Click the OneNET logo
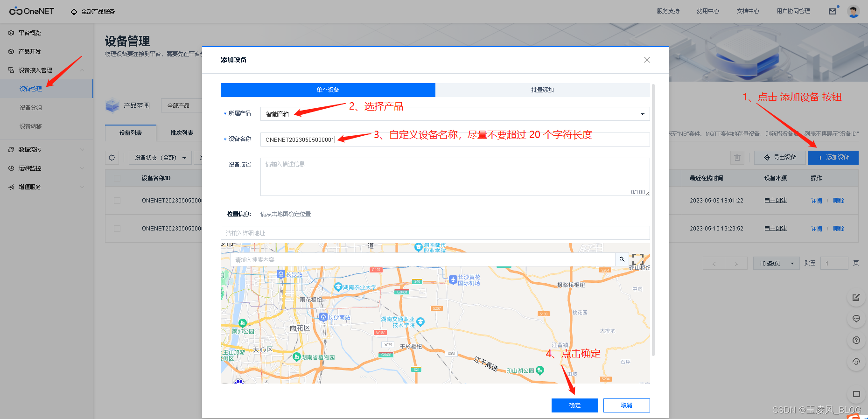Image resolution: width=868 pixels, height=419 pixels. coord(32,11)
